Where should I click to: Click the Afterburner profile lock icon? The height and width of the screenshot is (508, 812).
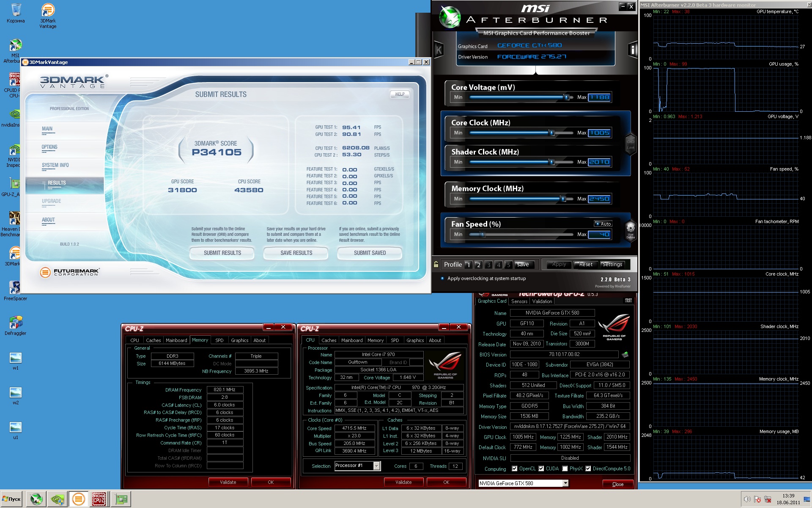[x=436, y=264]
